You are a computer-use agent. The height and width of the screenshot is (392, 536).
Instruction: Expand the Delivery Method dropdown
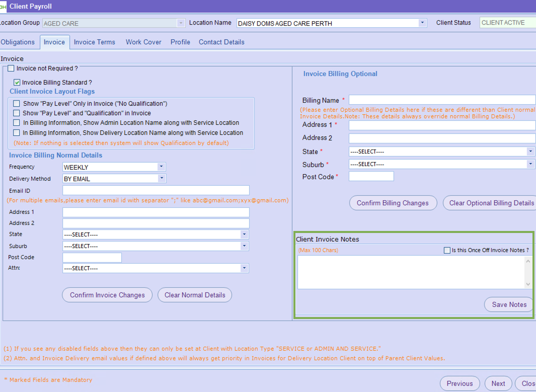(x=161, y=179)
